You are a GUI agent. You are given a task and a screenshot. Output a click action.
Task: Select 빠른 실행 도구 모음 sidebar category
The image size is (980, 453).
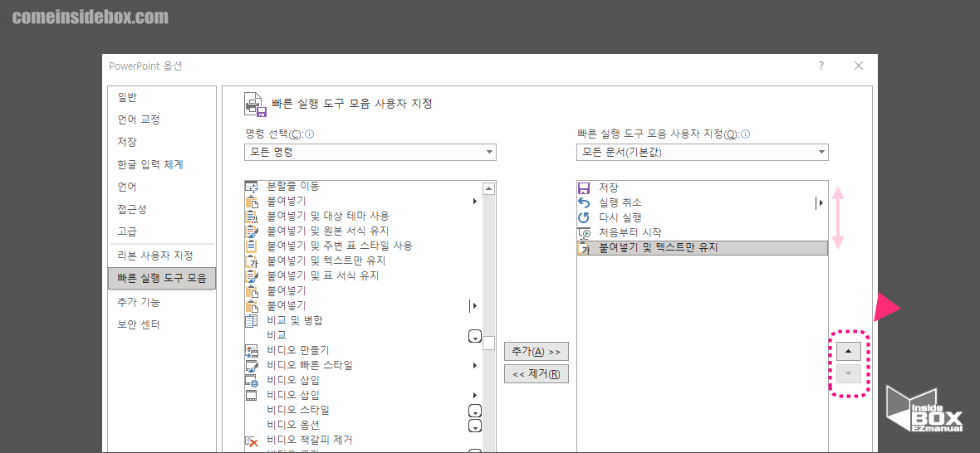coord(161,278)
